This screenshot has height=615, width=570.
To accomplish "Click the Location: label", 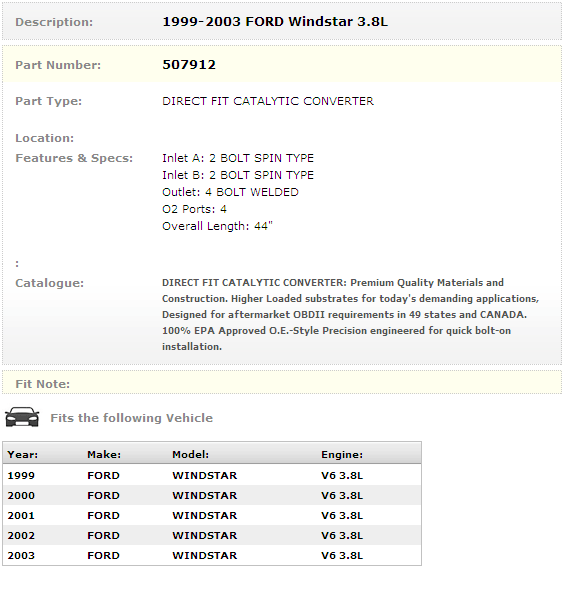I will coord(44,138).
